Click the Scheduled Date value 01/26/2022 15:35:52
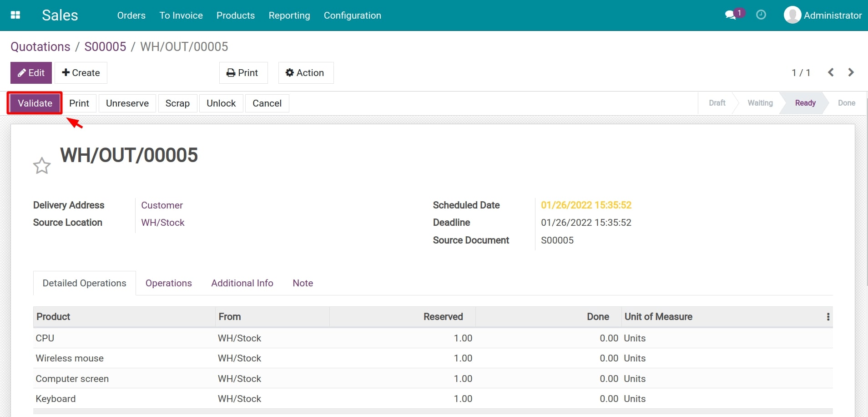Image resolution: width=868 pixels, height=417 pixels. pos(586,205)
